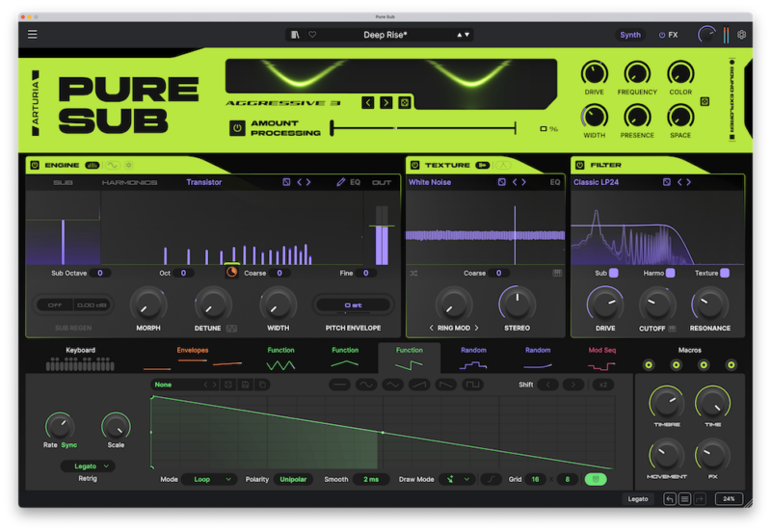771x532 pixels.
Task: Open the preset library browser icon
Action: (x=295, y=35)
